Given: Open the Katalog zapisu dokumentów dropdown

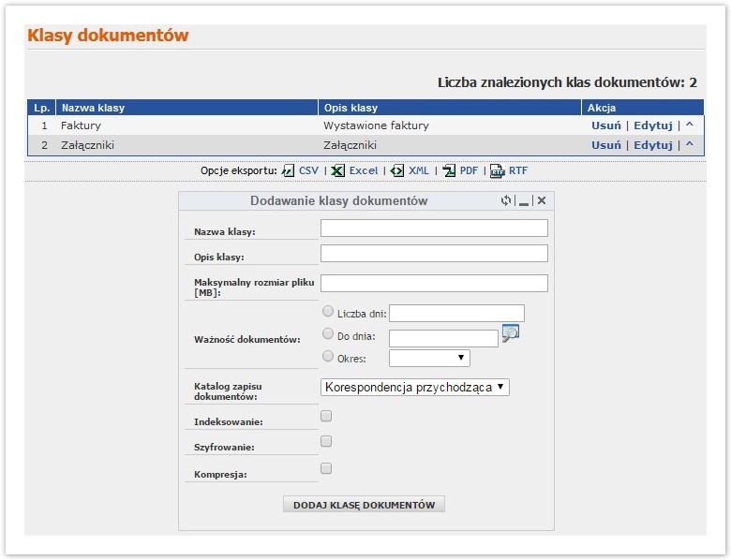Looking at the screenshot, I should click(x=415, y=387).
